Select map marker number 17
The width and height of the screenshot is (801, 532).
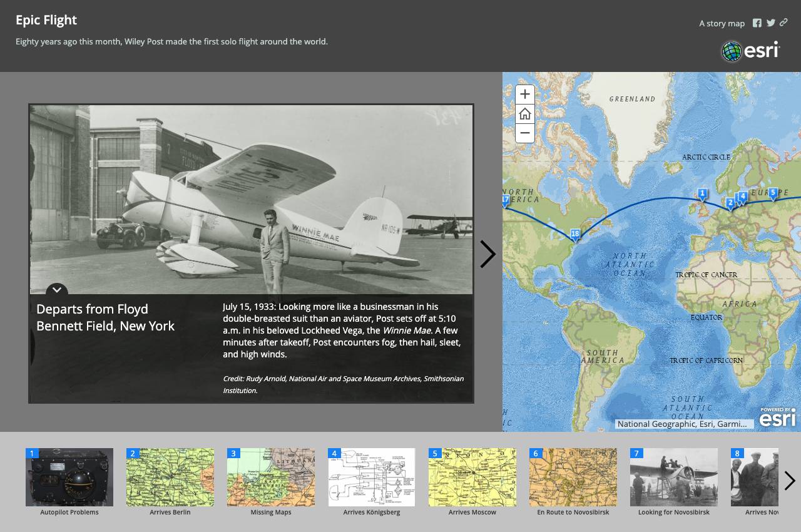pos(506,201)
